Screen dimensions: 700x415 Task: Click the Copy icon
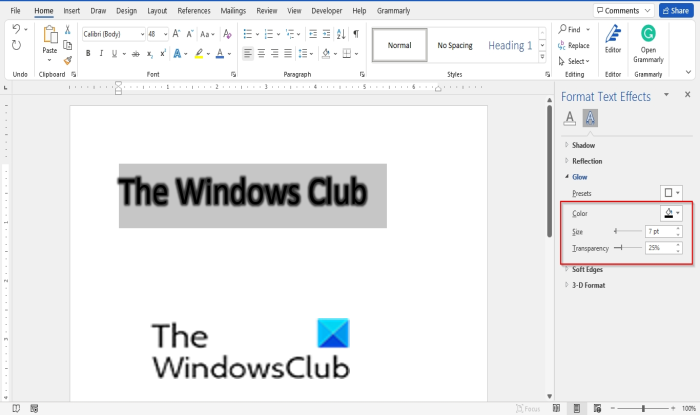click(x=67, y=45)
